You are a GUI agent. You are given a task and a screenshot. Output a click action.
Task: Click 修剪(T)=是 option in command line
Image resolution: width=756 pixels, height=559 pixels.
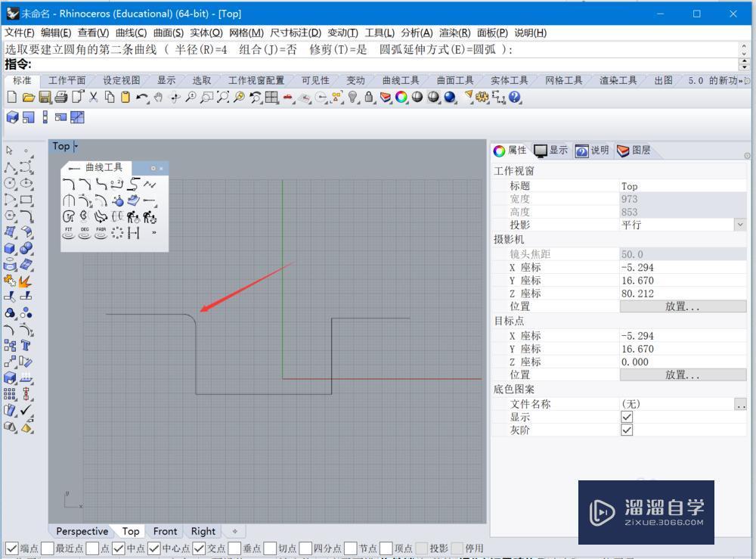(x=338, y=50)
